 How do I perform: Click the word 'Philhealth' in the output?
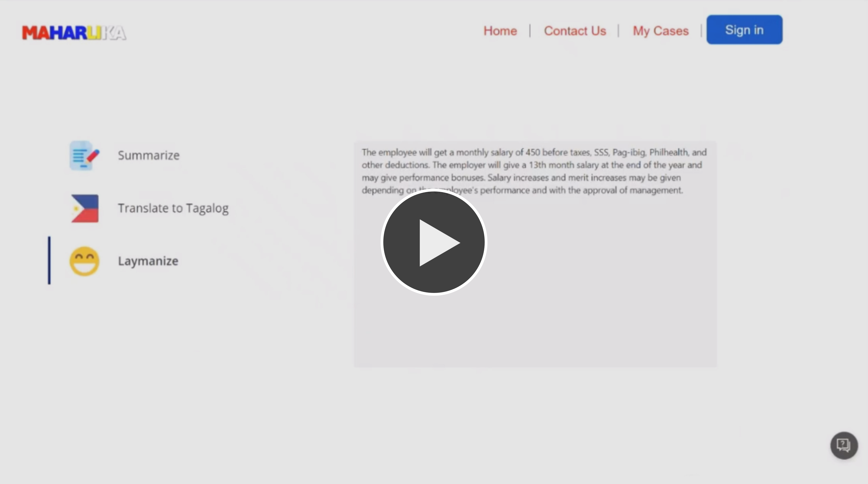click(x=668, y=152)
